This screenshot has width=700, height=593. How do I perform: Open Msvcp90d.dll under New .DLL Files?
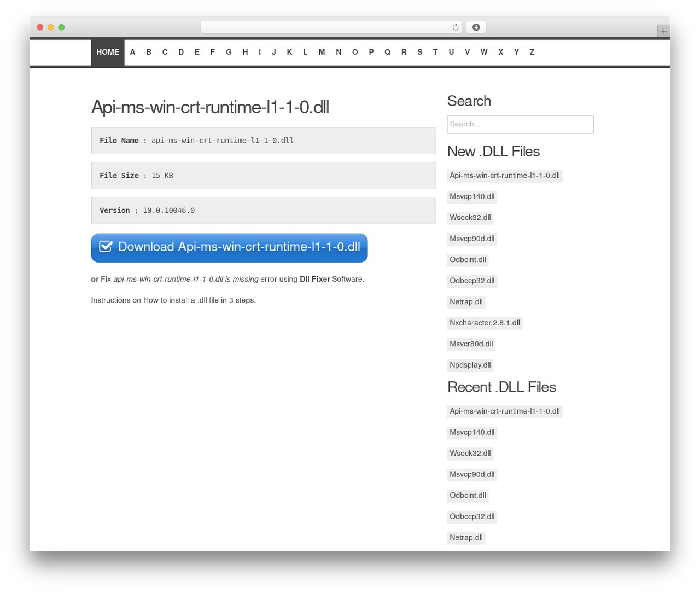tap(472, 239)
